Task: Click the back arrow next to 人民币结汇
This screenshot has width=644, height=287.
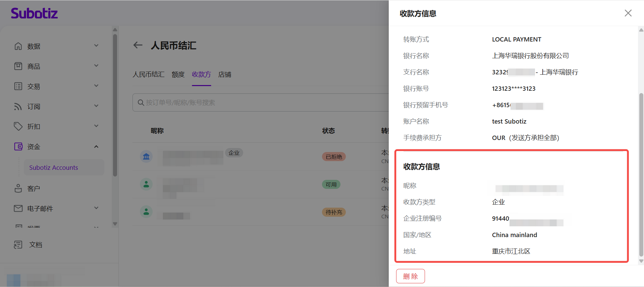Action: click(138, 45)
